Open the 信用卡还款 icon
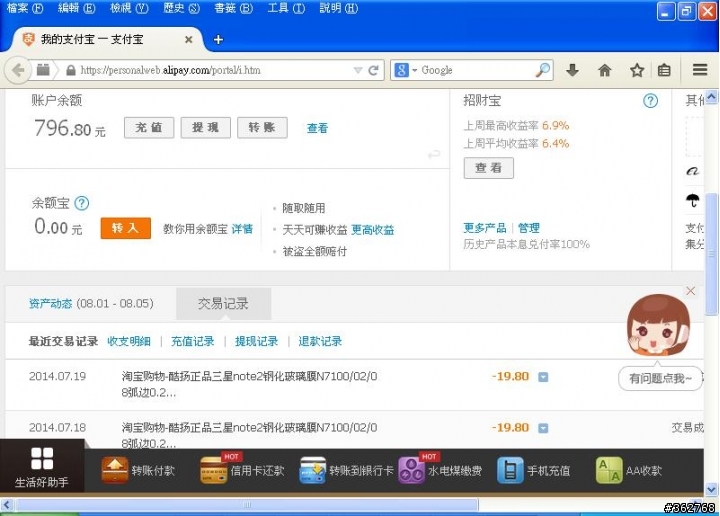720x516 pixels. [214, 470]
